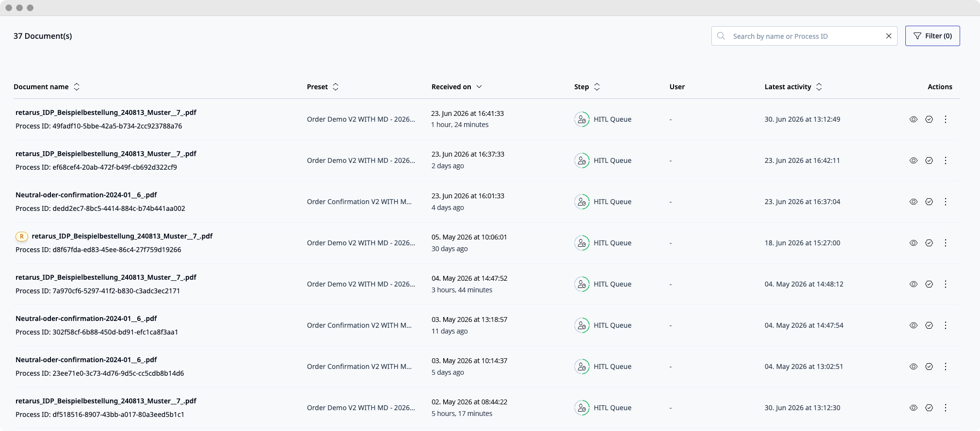Click HITL Queue step icon for Process ID 7a970cf6
Screen dimensions: 980x431
pyautogui.click(x=582, y=284)
